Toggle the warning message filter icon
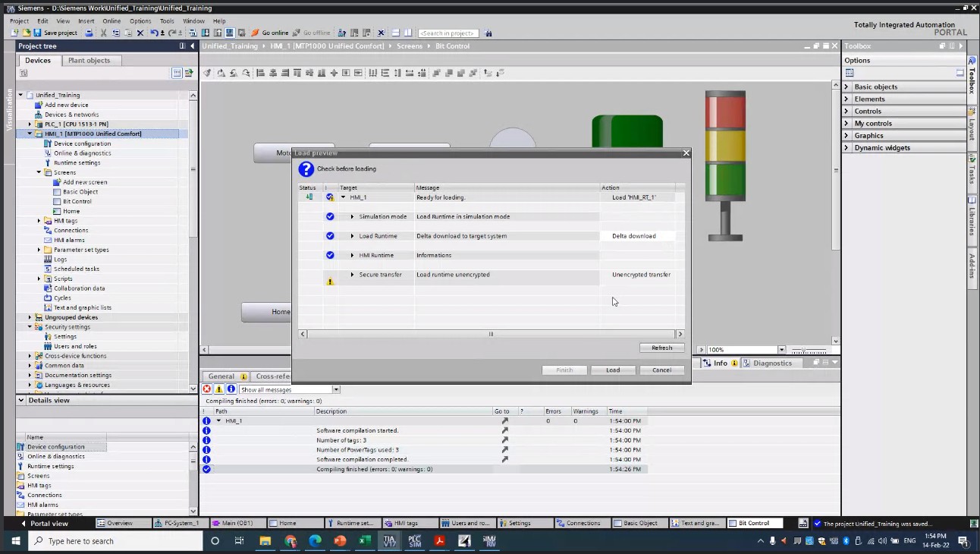The image size is (980, 554). coord(219,389)
